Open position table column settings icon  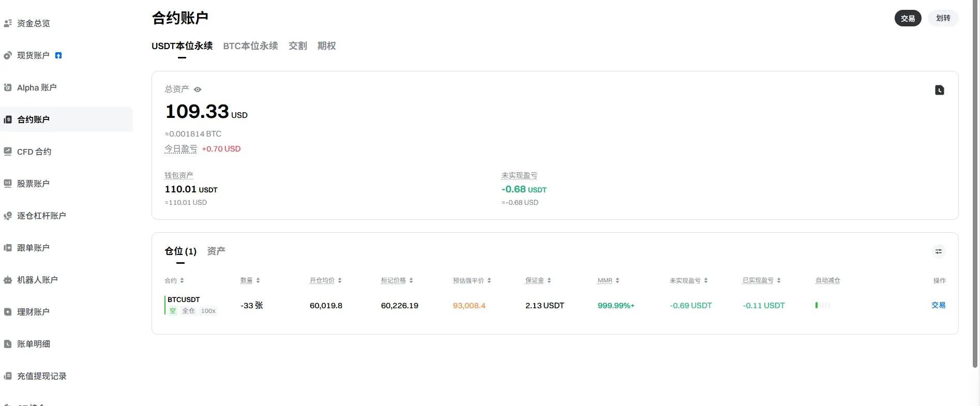(x=939, y=251)
